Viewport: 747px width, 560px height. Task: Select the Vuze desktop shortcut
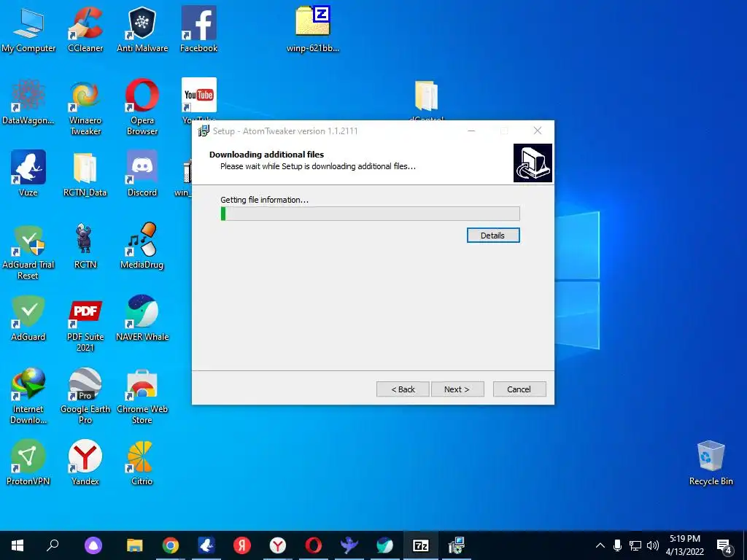point(28,174)
